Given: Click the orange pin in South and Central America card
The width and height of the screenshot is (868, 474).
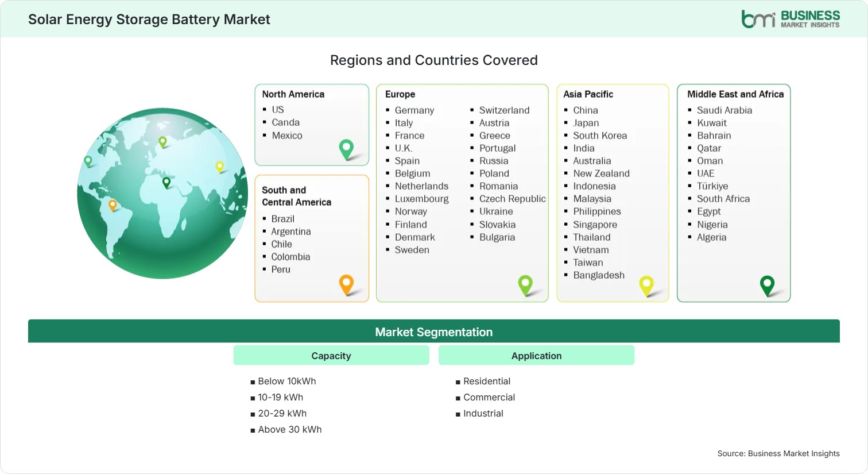Looking at the screenshot, I should (346, 285).
